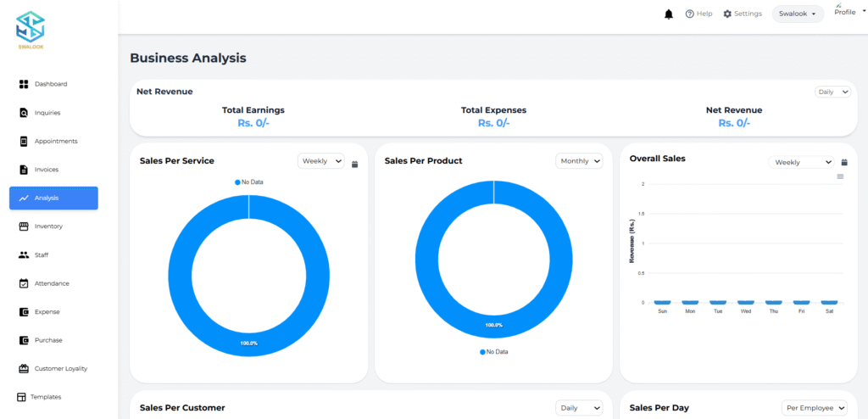This screenshot has width=868, height=419.
Task: Open calendar icon in Overall Sales card
Action: click(843, 162)
